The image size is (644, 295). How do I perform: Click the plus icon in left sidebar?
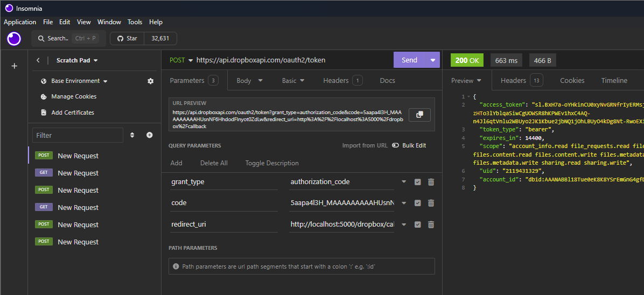pyautogui.click(x=15, y=66)
